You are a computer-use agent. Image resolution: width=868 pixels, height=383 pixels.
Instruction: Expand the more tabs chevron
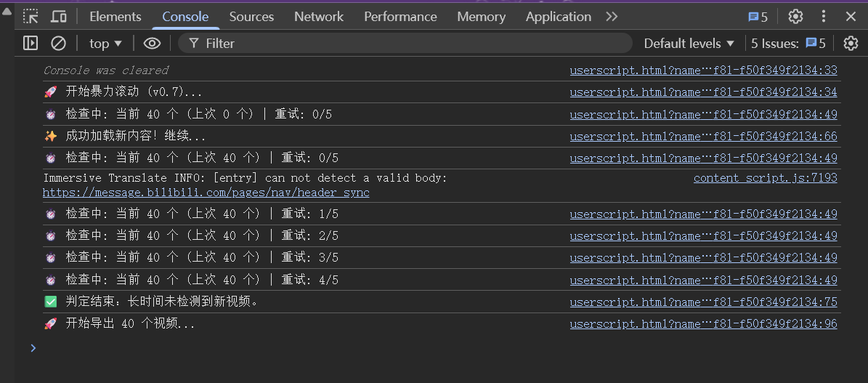click(612, 17)
